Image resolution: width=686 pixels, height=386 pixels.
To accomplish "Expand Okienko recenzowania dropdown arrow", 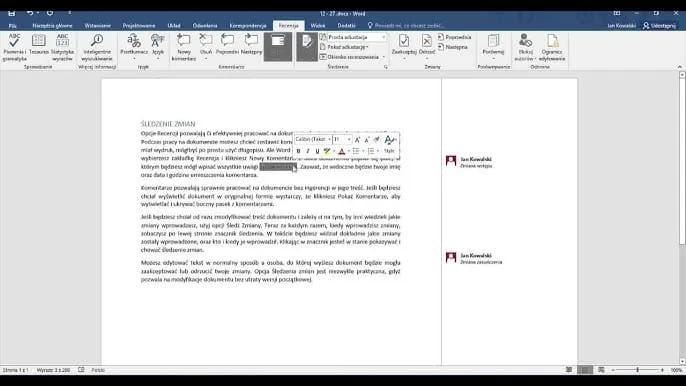I will [x=384, y=57].
